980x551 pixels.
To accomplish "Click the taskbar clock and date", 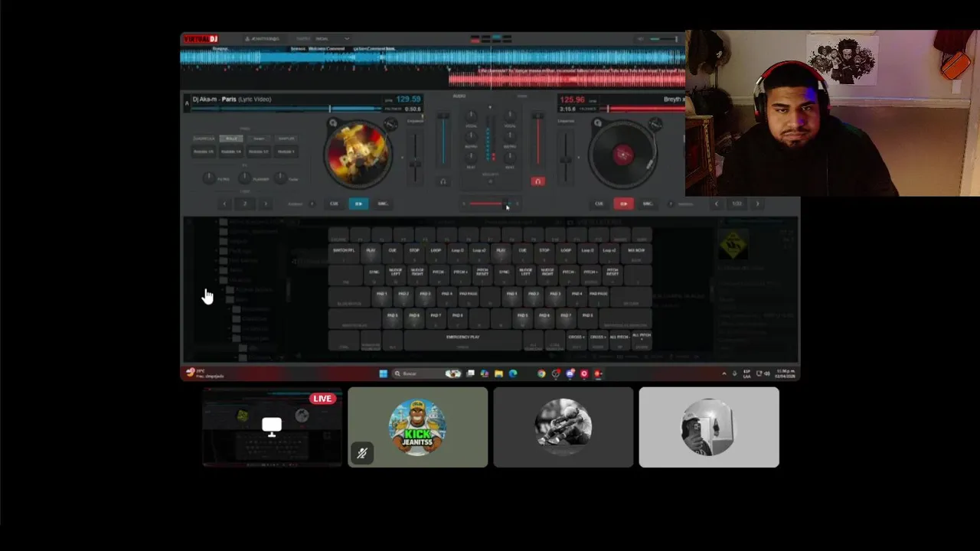I will coord(786,373).
